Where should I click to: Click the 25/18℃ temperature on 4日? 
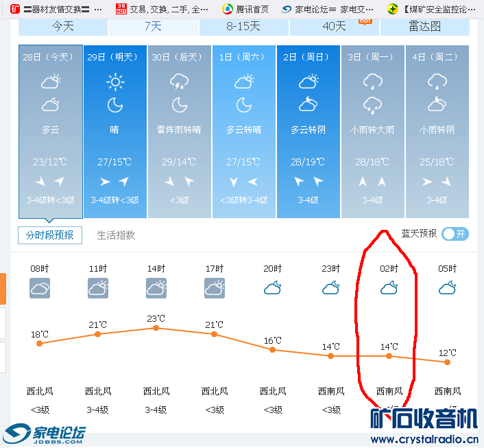tap(437, 162)
